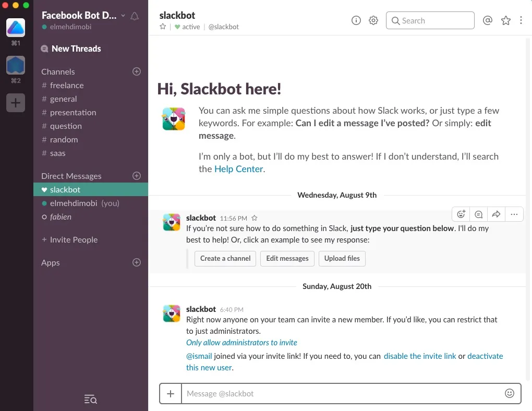Click the Apps section header

50,263
